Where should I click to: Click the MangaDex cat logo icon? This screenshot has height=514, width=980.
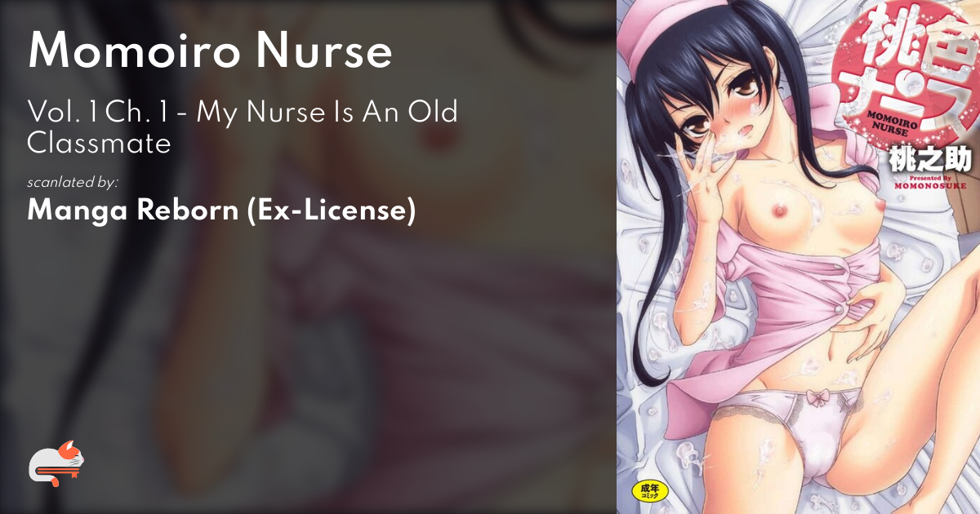pos(57,463)
